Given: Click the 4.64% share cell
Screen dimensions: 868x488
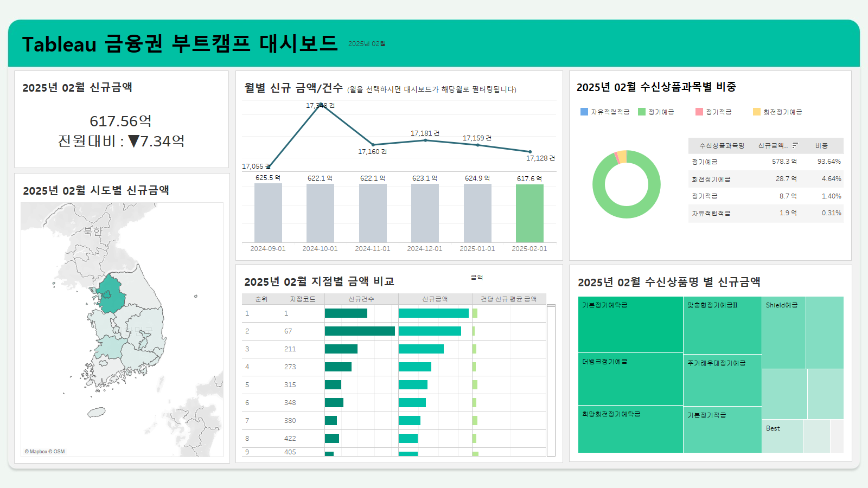Looking at the screenshot, I should 831,179.
